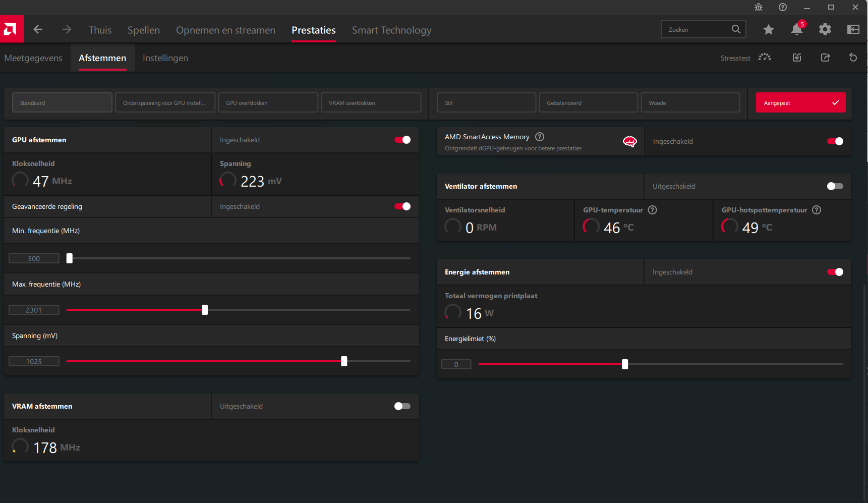Open notifications bell icon
This screenshot has width=868, height=503.
point(797,29)
